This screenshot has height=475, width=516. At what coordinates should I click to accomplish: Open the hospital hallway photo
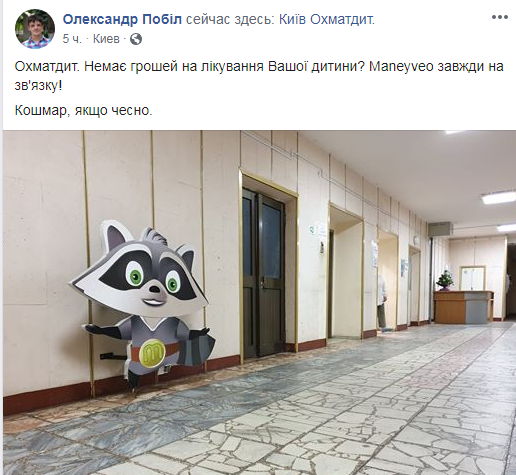click(x=259, y=303)
